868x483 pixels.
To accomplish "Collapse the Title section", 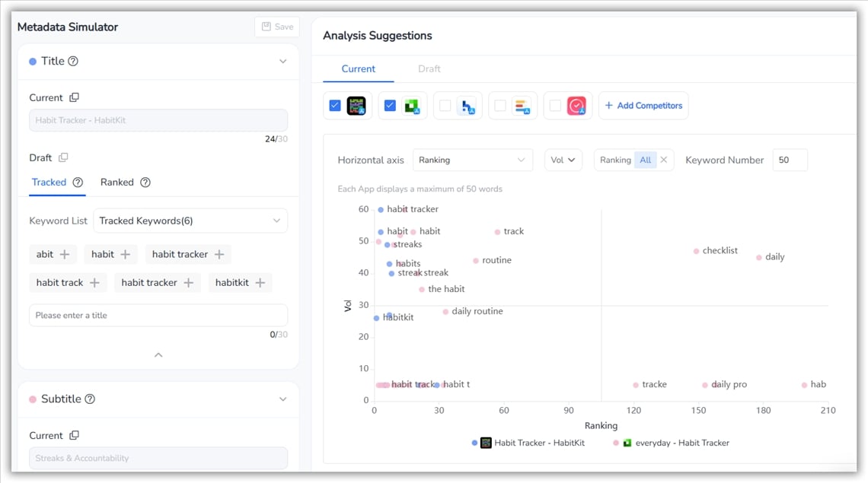I will 282,61.
